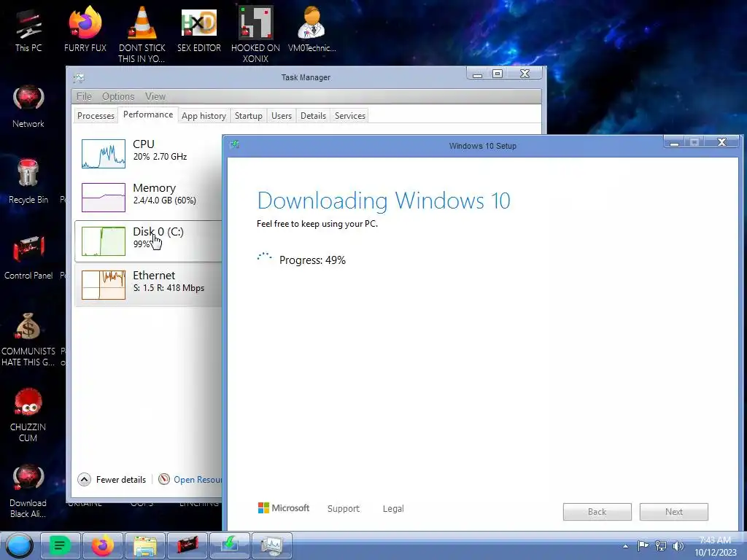Open the CHUZZIN red fuzzy desktop icon
747x560 pixels.
click(x=28, y=415)
